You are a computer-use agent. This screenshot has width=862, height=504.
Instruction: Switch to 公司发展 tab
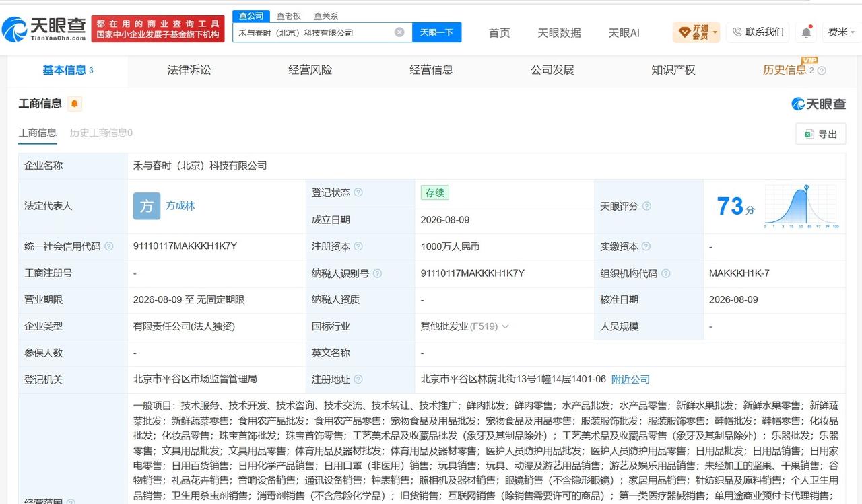point(552,70)
